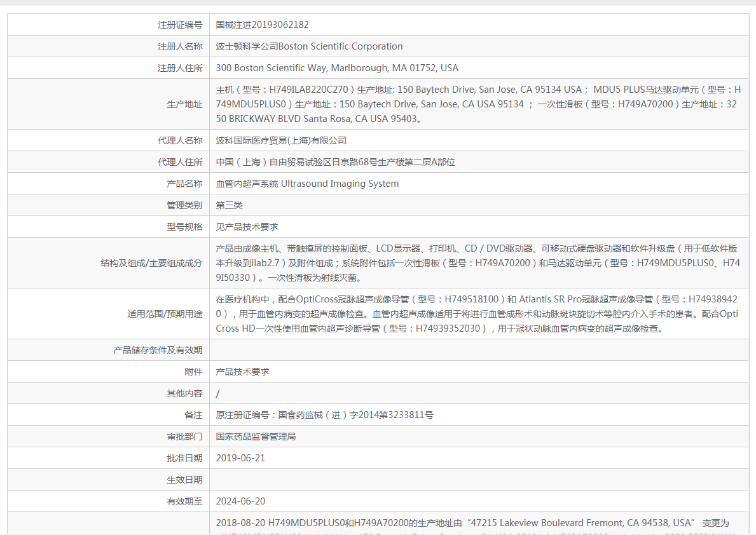Click registration number 国械注进20193062182
The image size is (756, 535).
263,25
